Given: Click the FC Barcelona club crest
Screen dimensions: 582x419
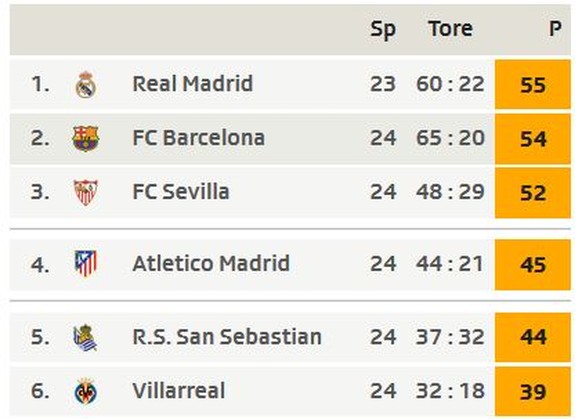Looking at the screenshot, I should click(86, 138).
